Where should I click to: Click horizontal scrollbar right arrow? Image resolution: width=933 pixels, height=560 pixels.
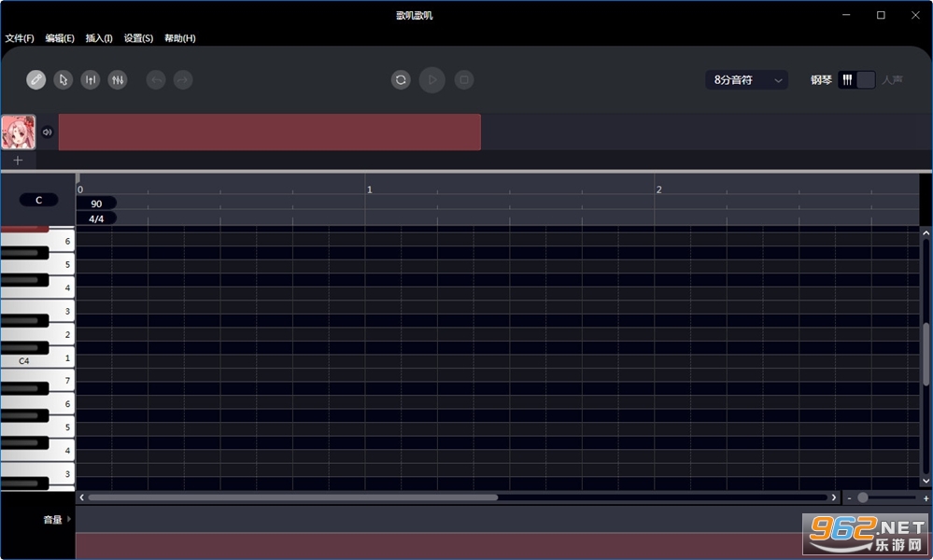pos(834,497)
